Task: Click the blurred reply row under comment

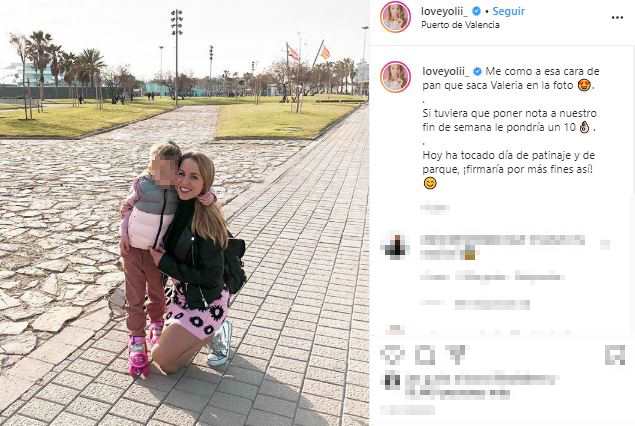Action: pos(491,277)
